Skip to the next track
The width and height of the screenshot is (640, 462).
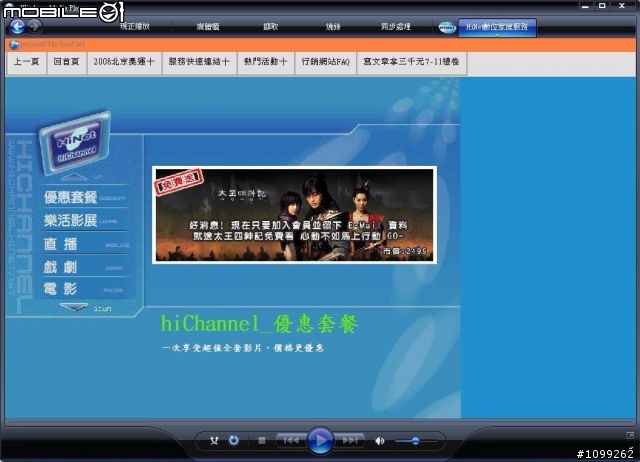pos(350,440)
